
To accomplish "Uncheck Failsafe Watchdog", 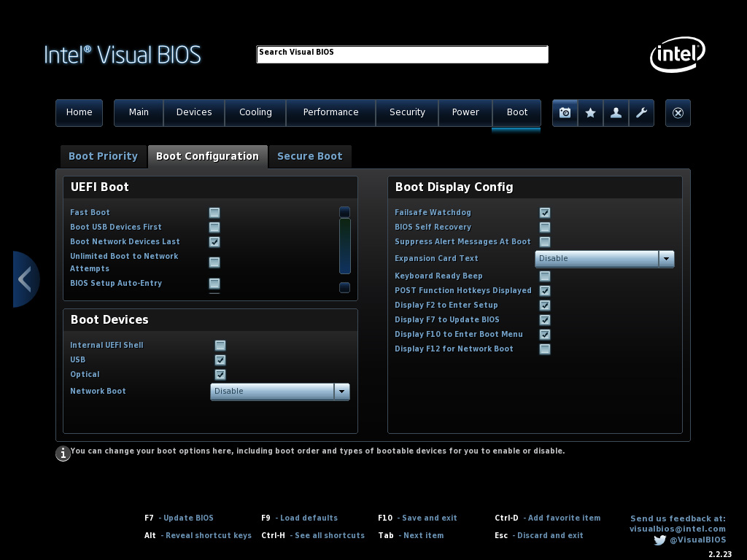I will pos(545,213).
